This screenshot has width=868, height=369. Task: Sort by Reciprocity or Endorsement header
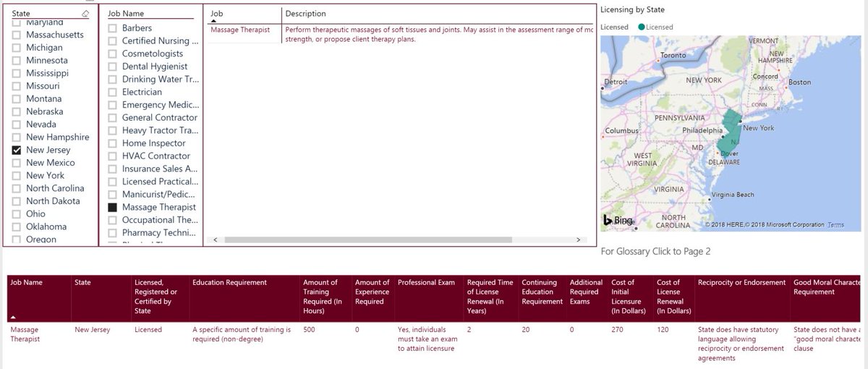741,282
